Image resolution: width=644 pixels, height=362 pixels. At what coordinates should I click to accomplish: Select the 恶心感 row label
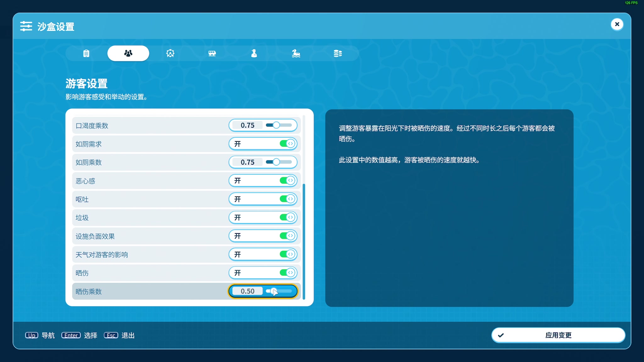85,181
